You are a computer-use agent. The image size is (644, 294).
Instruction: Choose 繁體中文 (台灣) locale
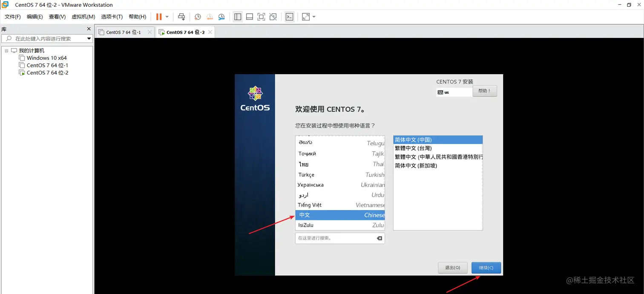click(x=438, y=148)
